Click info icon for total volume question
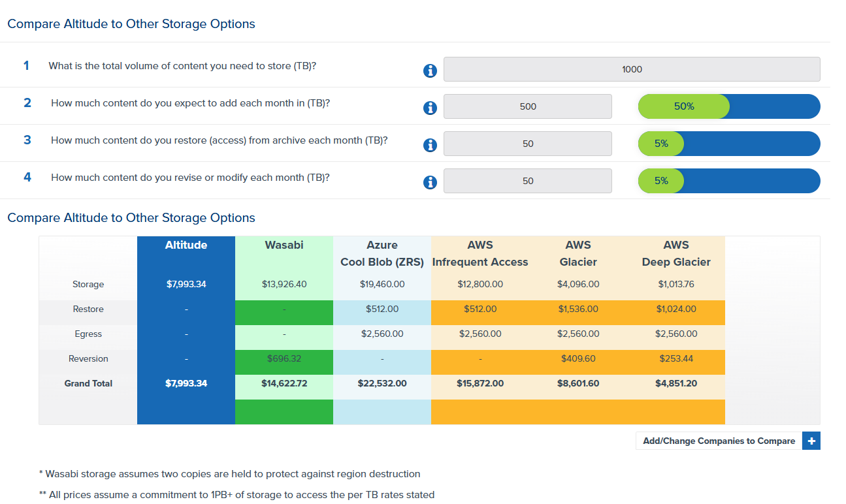846x504 pixels. pyautogui.click(x=430, y=71)
